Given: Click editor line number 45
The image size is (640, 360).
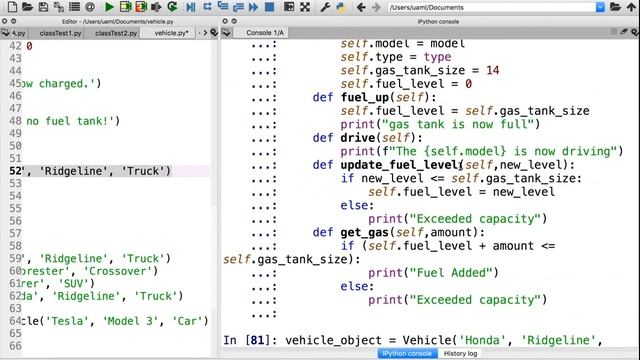Looking at the screenshot, I should tap(15, 84).
